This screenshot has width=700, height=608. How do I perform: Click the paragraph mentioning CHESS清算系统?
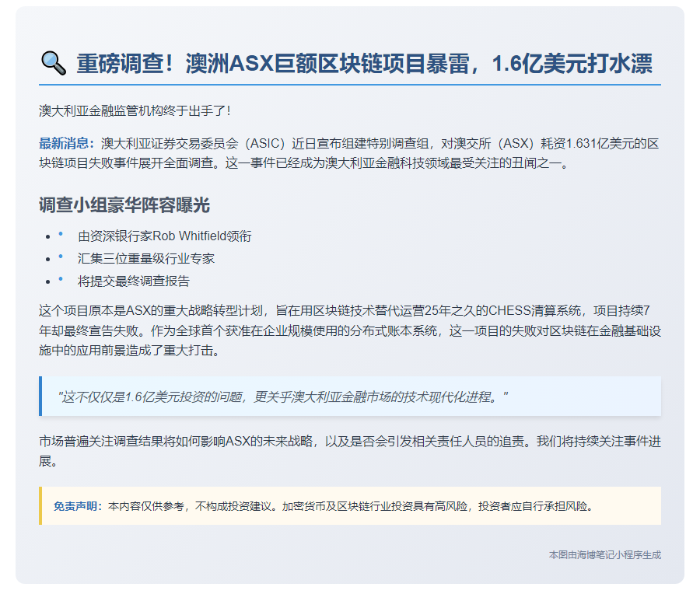click(x=350, y=330)
